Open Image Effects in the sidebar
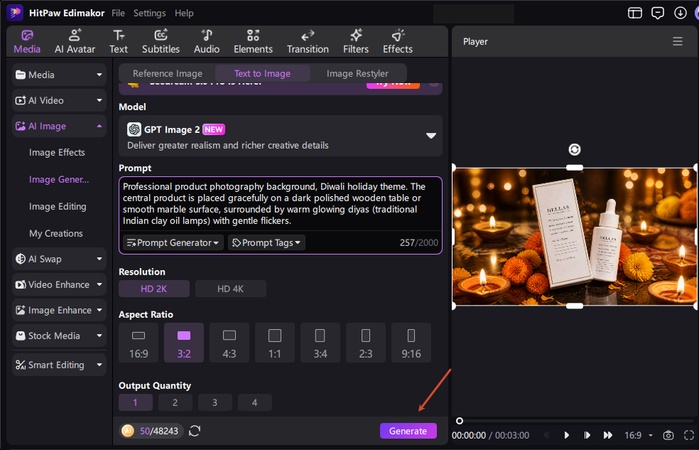699x450 pixels. (x=57, y=153)
